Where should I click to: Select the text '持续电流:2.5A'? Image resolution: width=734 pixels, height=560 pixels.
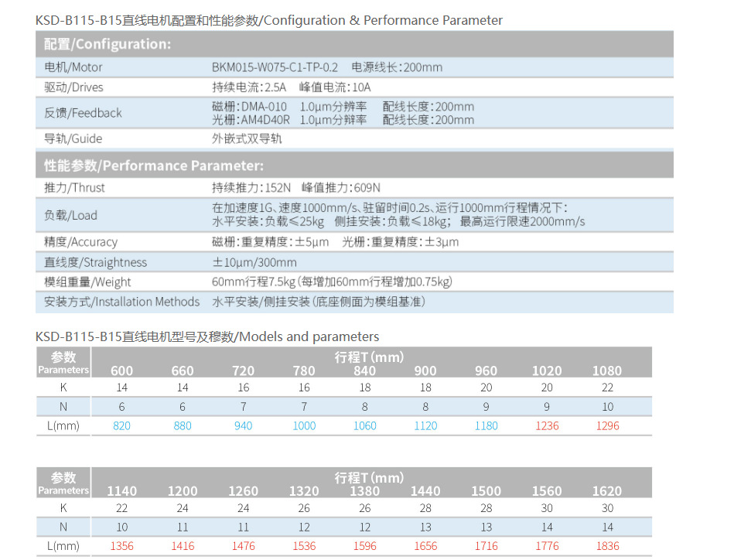pos(249,87)
